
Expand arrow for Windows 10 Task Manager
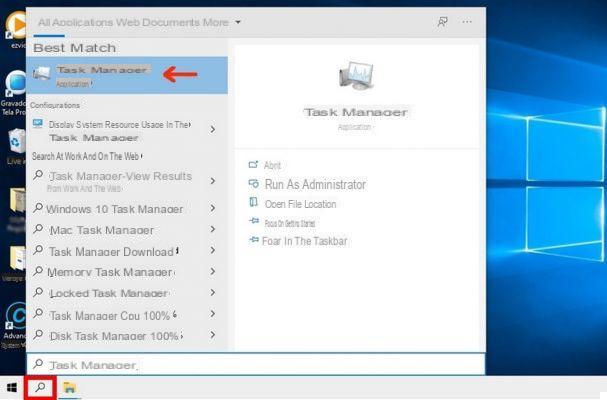[x=213, y=208]
